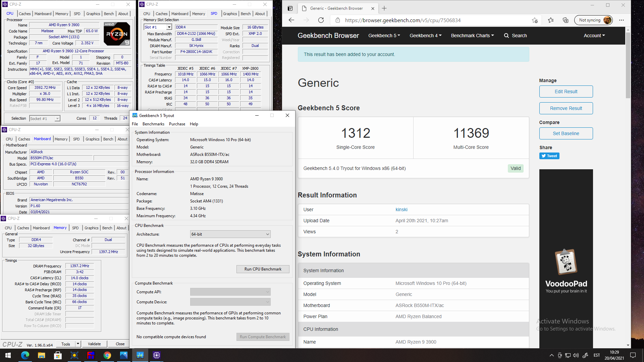Share result with Tweet button

[549, 156]
